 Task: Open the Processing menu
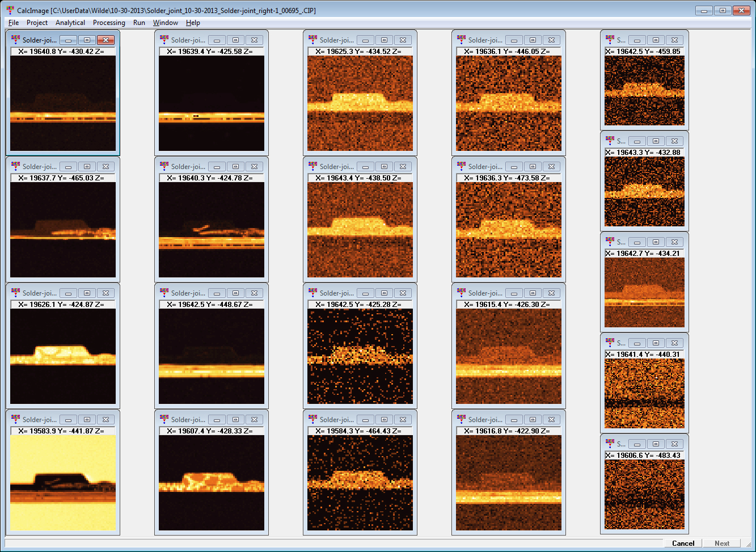109,23
